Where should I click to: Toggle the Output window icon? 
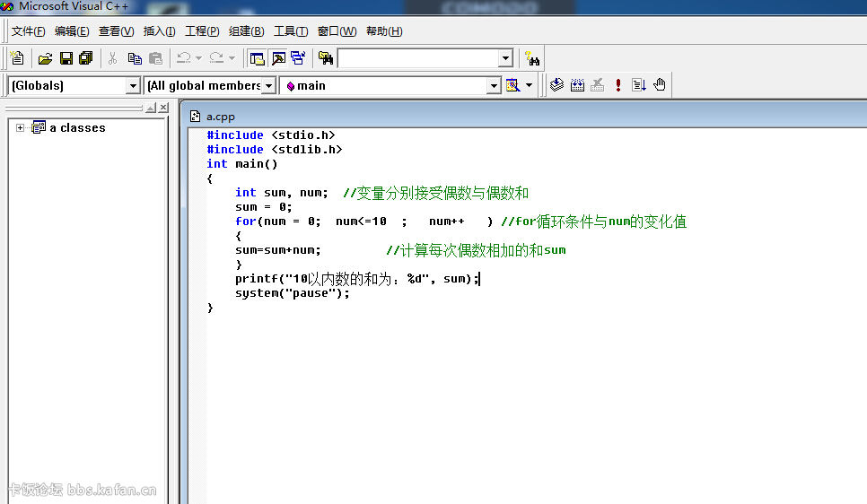point(278,58)
